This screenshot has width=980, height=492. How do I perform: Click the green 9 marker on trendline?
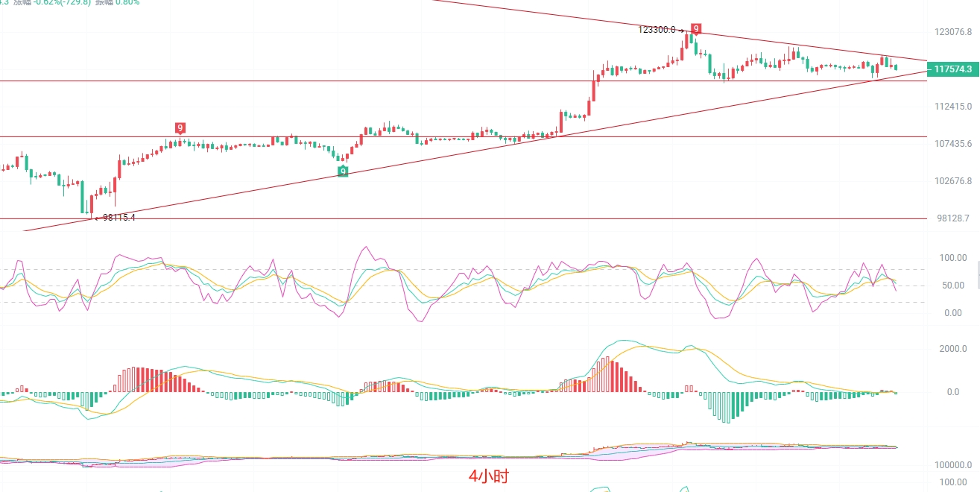tap(343, 171)
